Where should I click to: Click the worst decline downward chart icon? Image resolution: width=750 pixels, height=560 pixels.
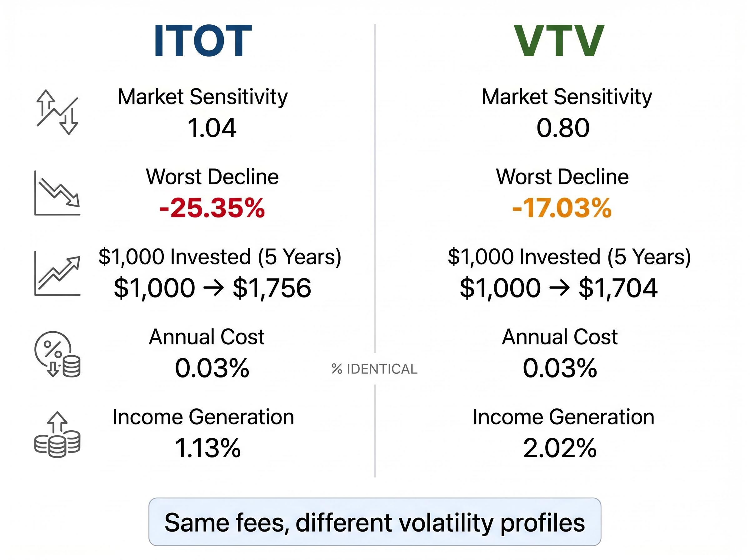pos(57,193)
